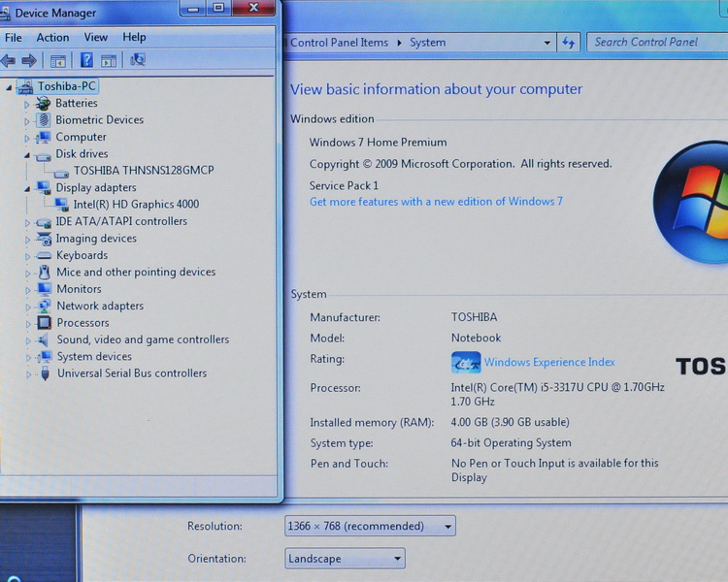The height and width of the screenshot is (582, 728).
Task: Select the Monitors tree label
Action: pyautogui.click(x=79, y=289)
